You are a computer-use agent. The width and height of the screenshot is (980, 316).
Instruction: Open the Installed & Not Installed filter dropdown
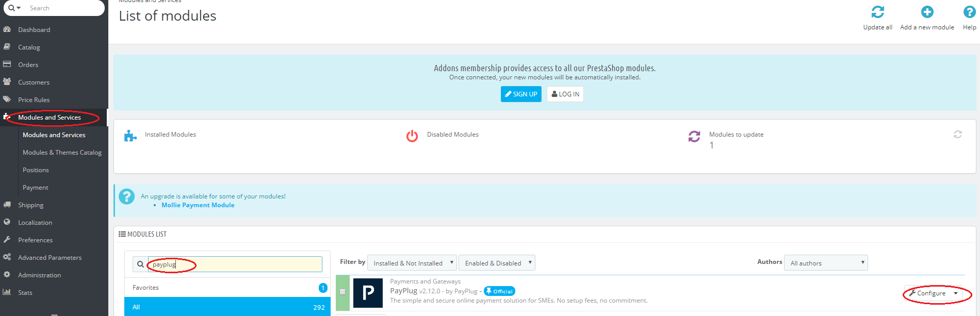(x=412, y=263)
